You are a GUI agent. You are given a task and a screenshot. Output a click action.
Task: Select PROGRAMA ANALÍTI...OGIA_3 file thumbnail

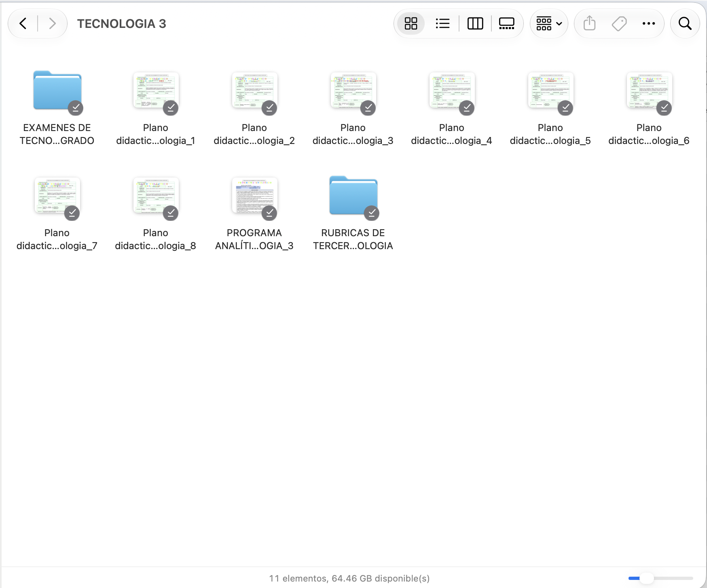click(x=255, y=195)
